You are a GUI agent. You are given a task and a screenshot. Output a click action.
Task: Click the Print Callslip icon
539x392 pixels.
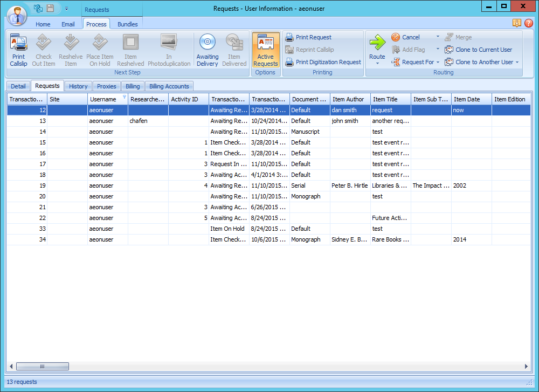tap(18, 43)
